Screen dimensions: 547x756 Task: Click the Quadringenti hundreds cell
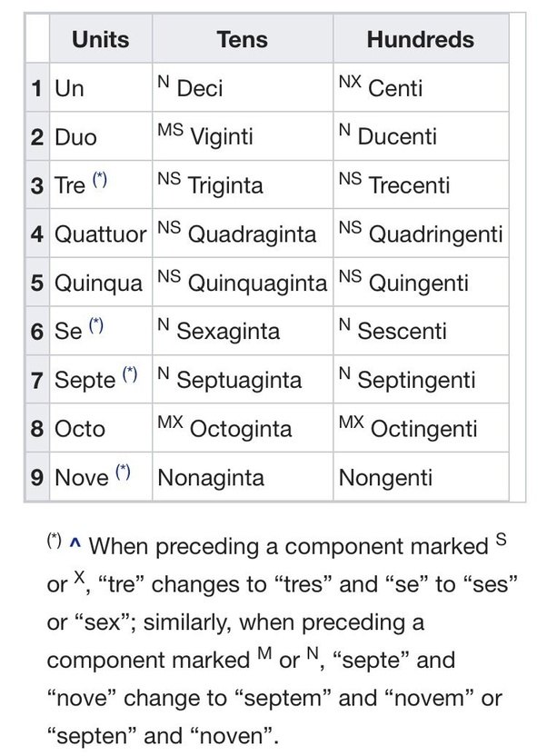[x=421, y=234]
